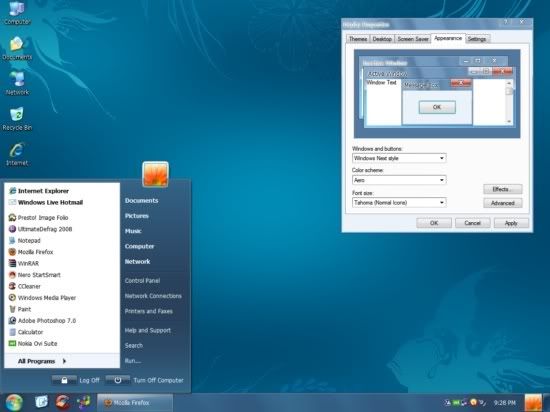Switch to the Screen Saver tab
Image resolution: width=550 pixels, height=412 pixels.
(x=413, y=39)
